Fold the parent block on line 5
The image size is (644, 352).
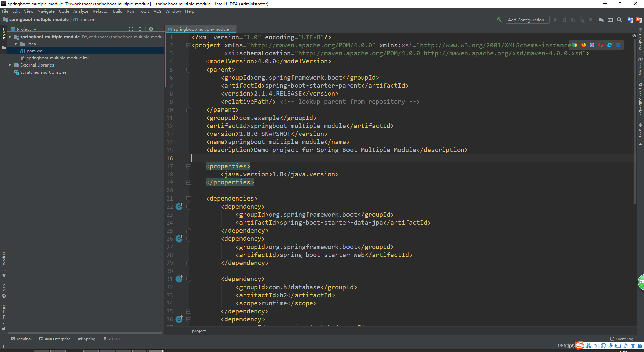click(189, 70)
